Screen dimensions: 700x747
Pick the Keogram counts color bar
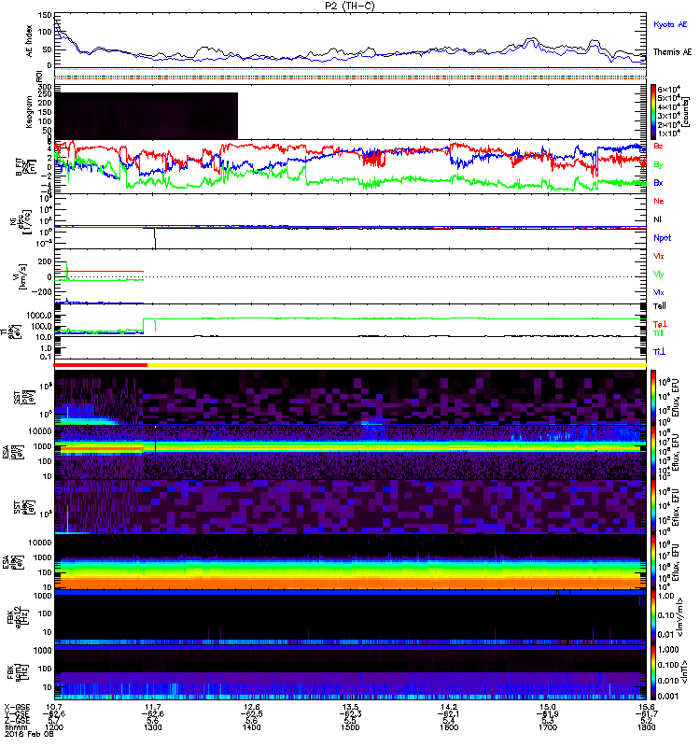[x=654, y=111]
